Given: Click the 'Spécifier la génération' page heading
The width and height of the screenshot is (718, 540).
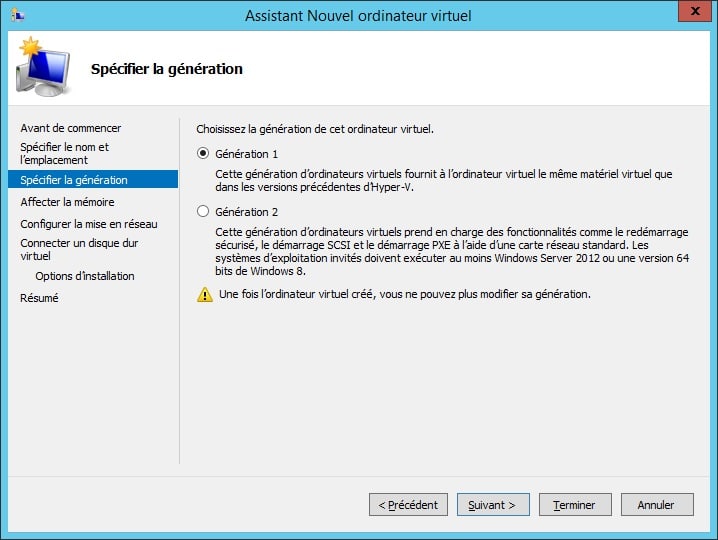Looking at the screenshot, I should pos(167,69).
